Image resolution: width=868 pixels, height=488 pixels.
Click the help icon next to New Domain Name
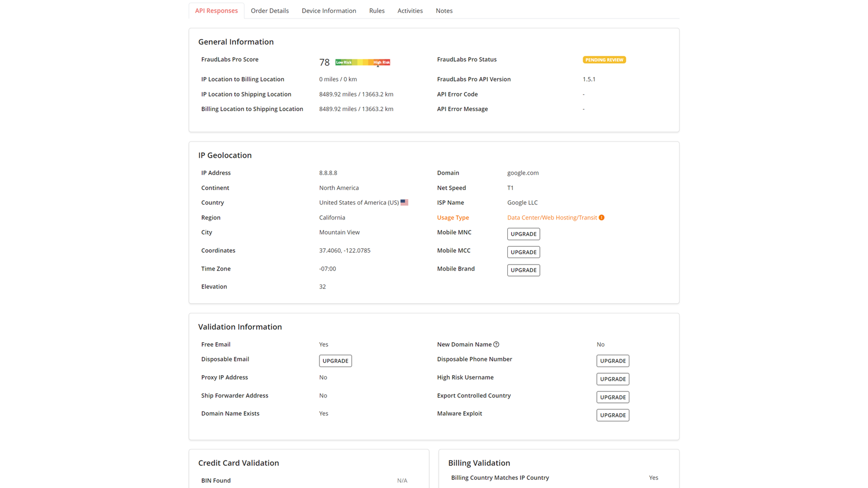click(x=496, y=345)
